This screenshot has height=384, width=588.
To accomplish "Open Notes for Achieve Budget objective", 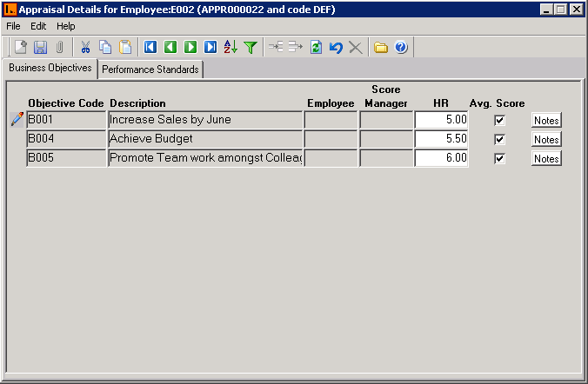I will [x=546, y=139].
